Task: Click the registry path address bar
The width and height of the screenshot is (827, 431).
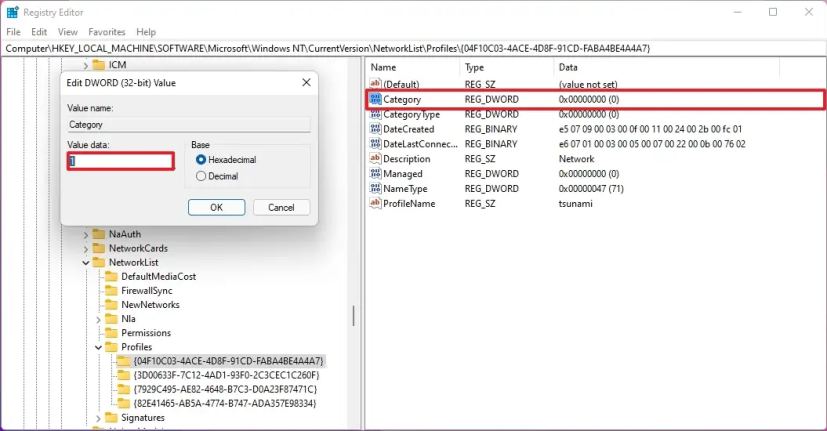Action: (x=414, y=49)
